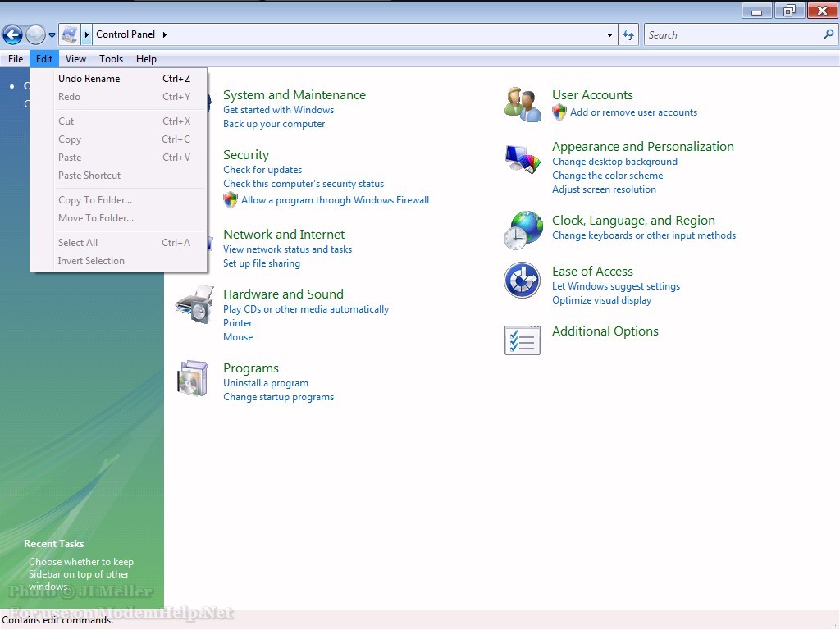
Task: Click the Programs category icon
Action: pos(194,378)
